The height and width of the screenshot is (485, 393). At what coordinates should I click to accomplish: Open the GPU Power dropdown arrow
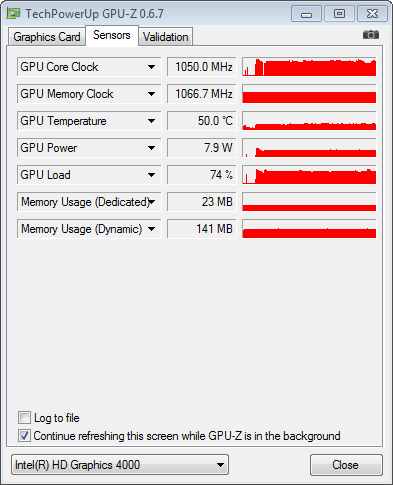click(151, 148)
